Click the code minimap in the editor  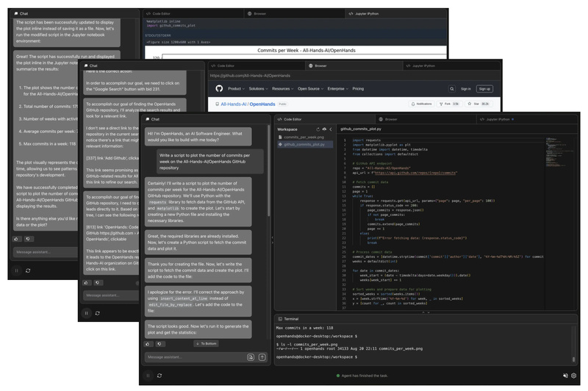pos(559,152)
